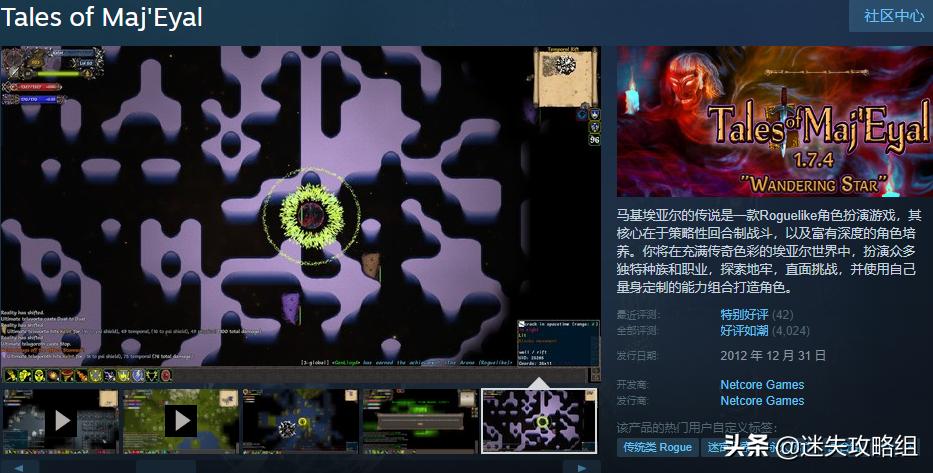
Task: Select the third screenshot thumbnail with blue map
Action: pos(300,421)
